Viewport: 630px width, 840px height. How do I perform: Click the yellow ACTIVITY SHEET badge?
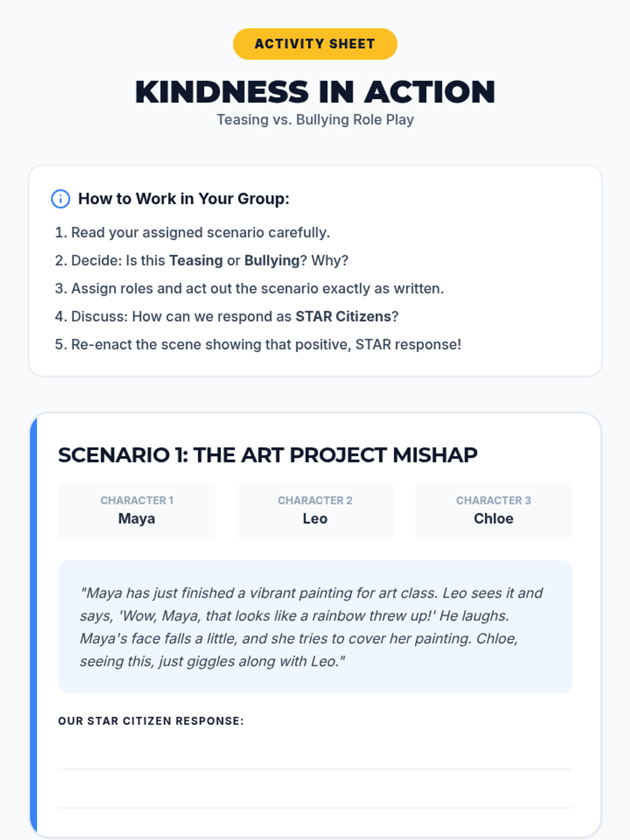[x=315, y=44]
